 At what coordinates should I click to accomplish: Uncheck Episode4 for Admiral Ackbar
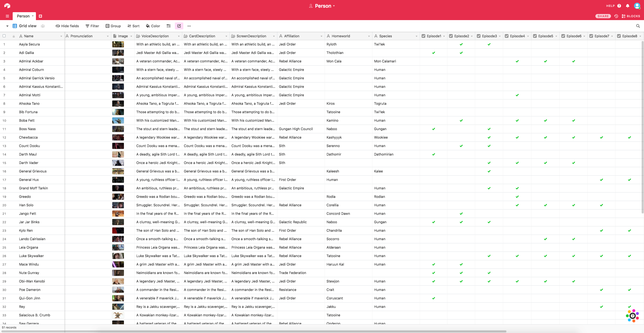coord(517,61)
